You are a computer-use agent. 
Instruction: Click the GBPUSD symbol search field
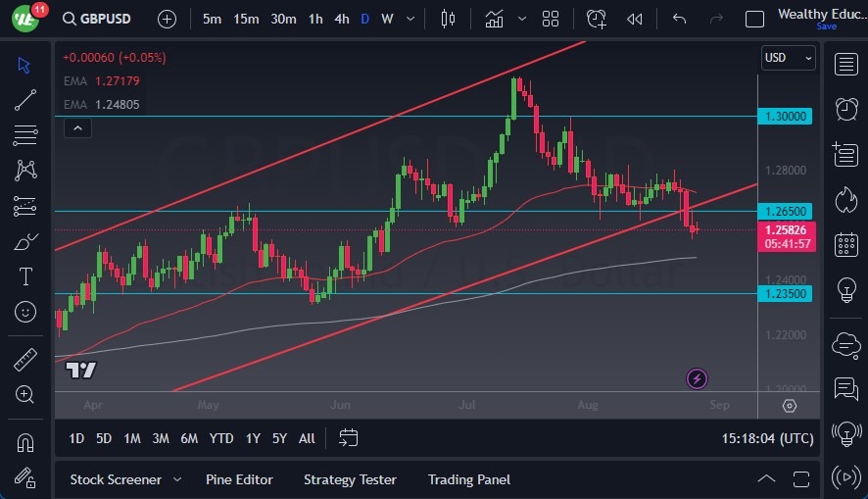click(x=99, y=19)
